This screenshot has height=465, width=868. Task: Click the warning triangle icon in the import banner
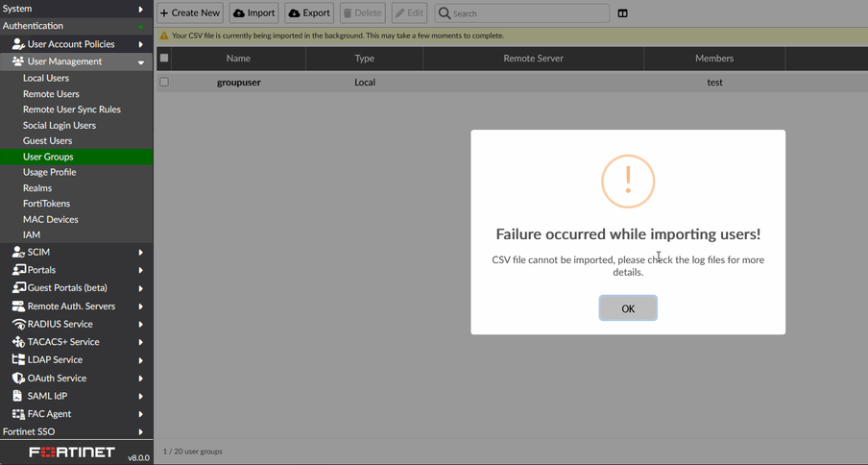164,36
